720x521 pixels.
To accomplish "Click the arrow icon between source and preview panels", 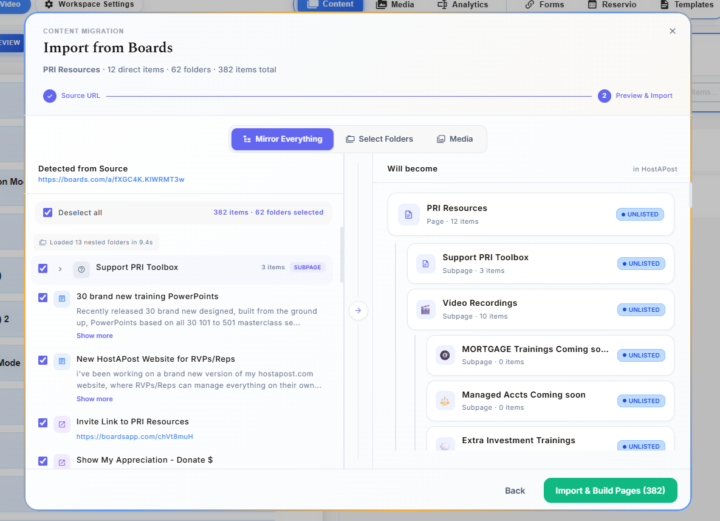I will 358,311.
